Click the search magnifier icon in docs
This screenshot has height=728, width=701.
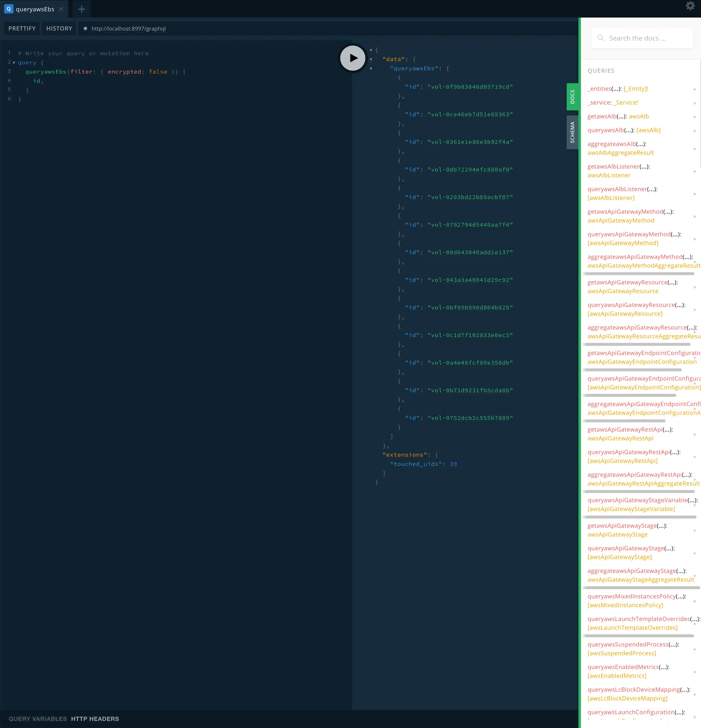point(600,38)
